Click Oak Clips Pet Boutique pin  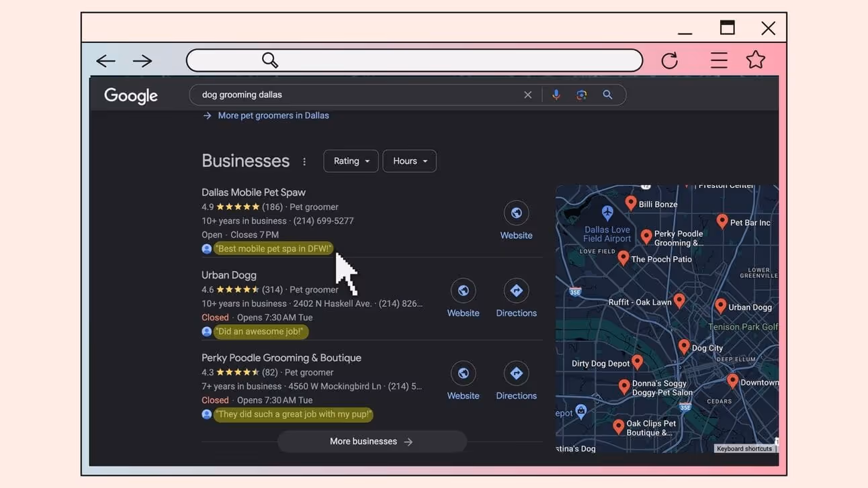(618, 426)
